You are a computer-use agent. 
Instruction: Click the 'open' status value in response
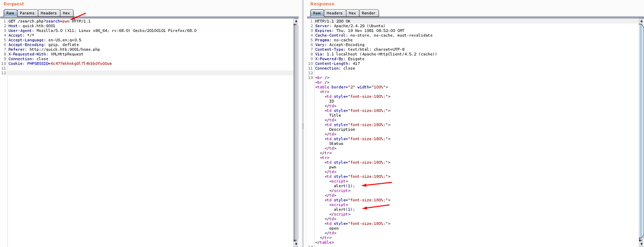[334, 228]
